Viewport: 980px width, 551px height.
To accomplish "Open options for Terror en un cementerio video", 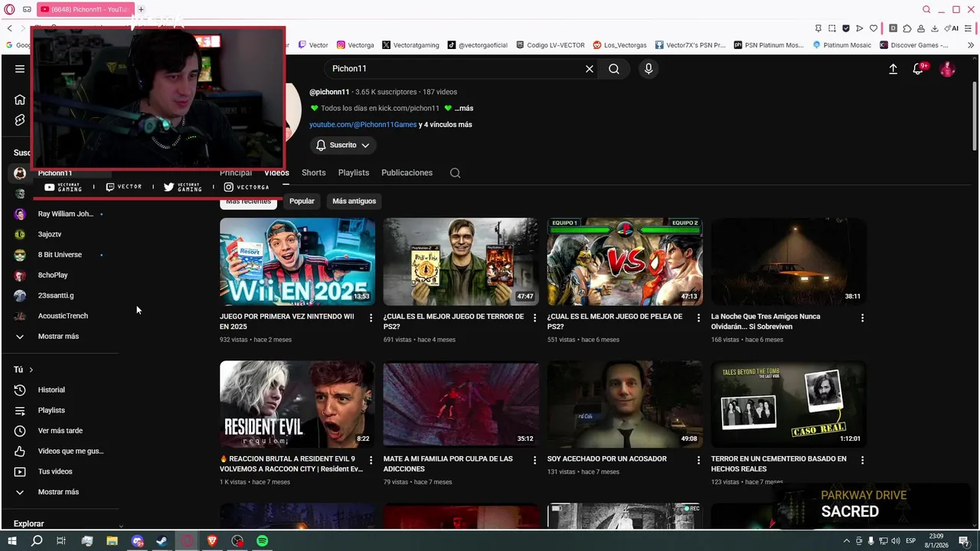I will 862,460.
